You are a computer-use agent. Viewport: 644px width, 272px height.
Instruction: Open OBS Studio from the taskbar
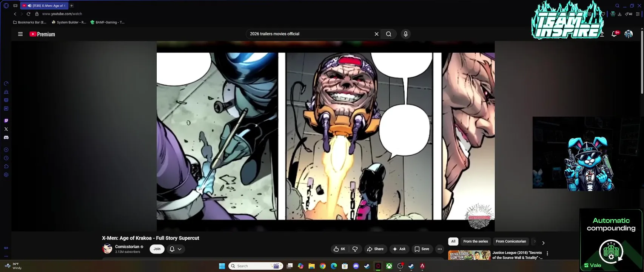pyautogui.click(x=400, y=266)
